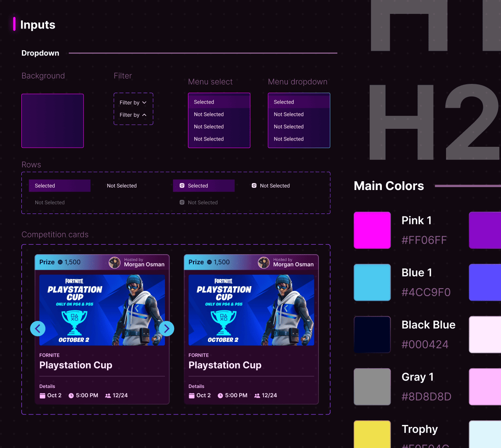Click #8D8D8D hex code text
This screenshot has width=501, height=448.
coord(426,396)
